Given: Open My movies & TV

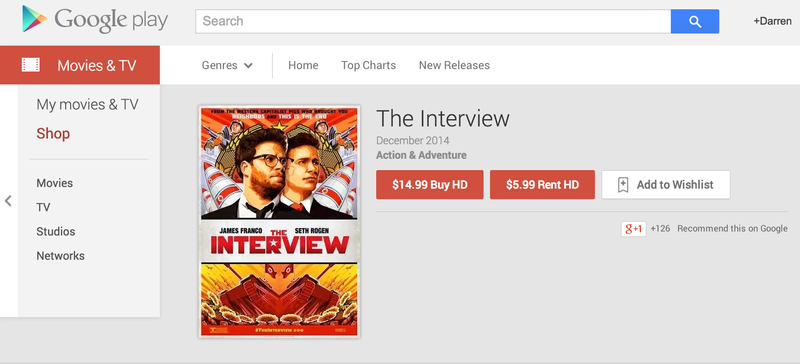Looking at the screenshot, I should point(87,105).
